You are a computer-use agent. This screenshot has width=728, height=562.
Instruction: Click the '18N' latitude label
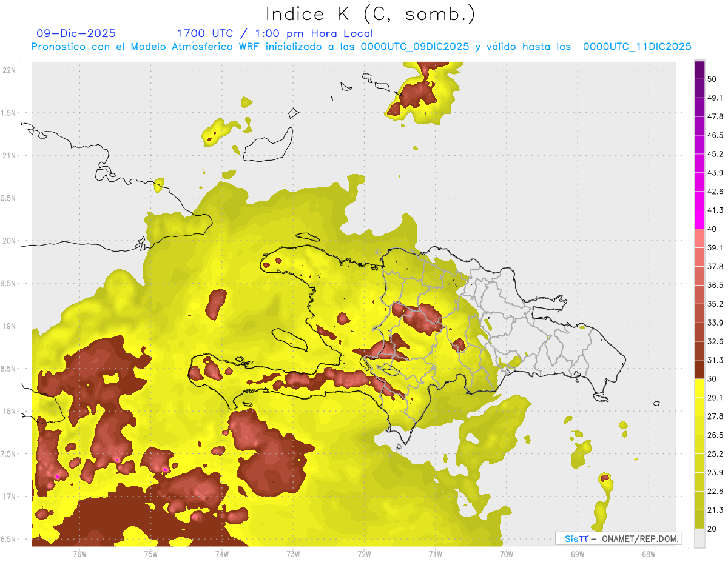[x=10, y=412]
